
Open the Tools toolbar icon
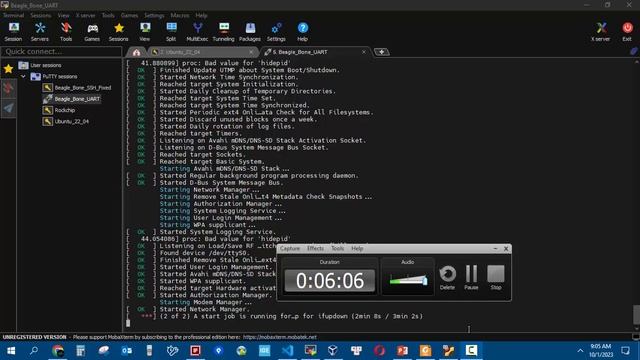66,32
